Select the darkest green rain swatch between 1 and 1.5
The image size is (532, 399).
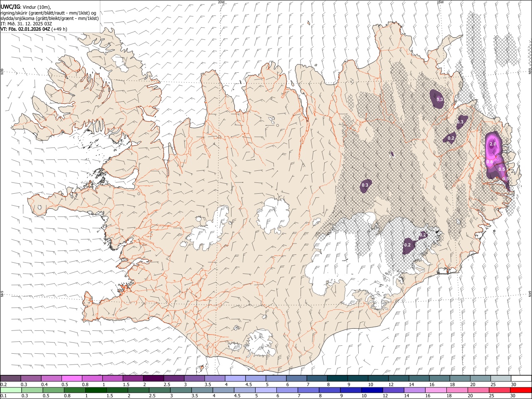(x=96, y=390)
